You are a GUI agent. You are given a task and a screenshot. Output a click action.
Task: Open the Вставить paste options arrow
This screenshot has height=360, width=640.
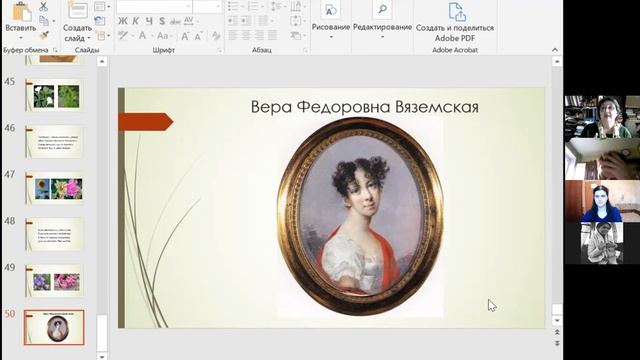click(x=20, y=38)
